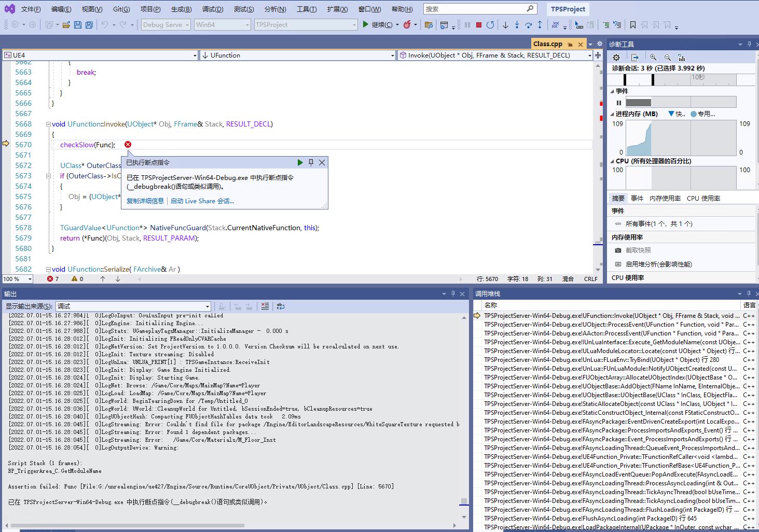Click the 继续(C) continue button

tap(378, 24)
